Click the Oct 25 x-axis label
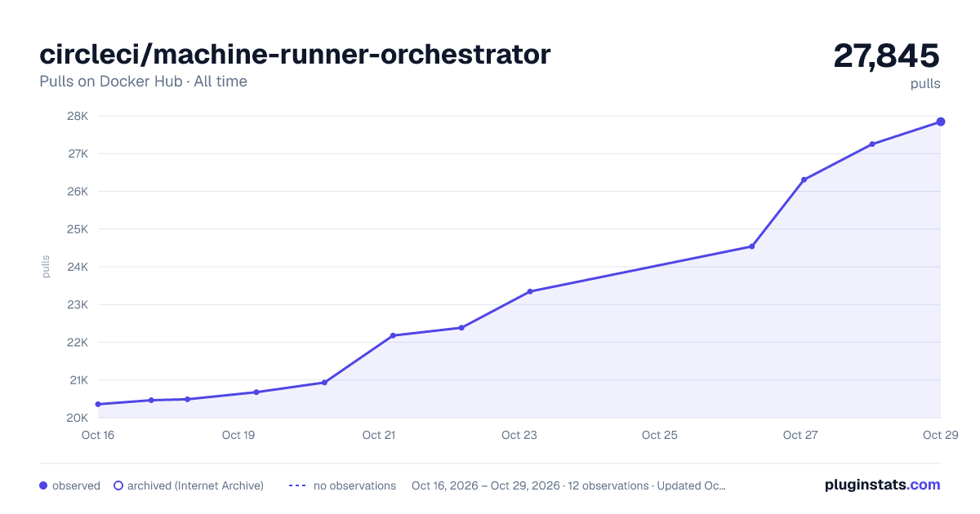Image resolution: width=980 pixels, height=514 pixels. (x=660, y=435)
